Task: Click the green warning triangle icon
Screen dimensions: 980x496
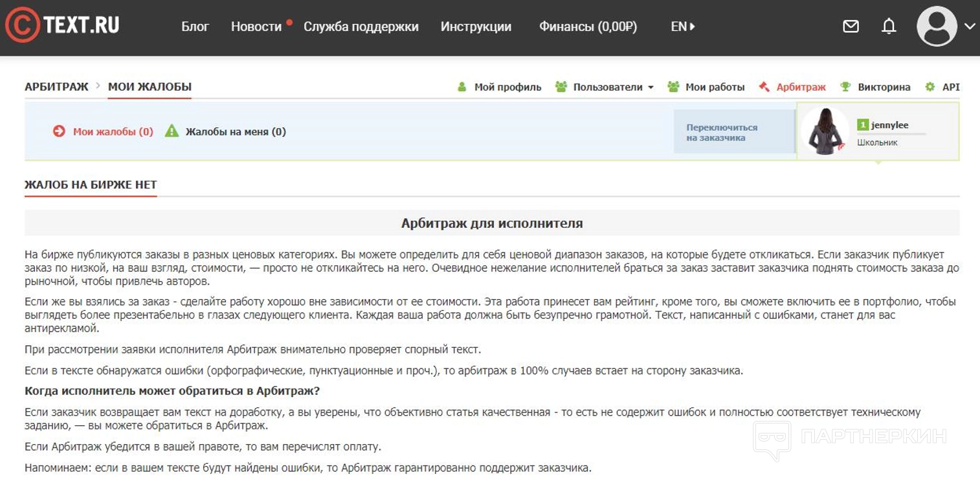Action: point(172,131)
